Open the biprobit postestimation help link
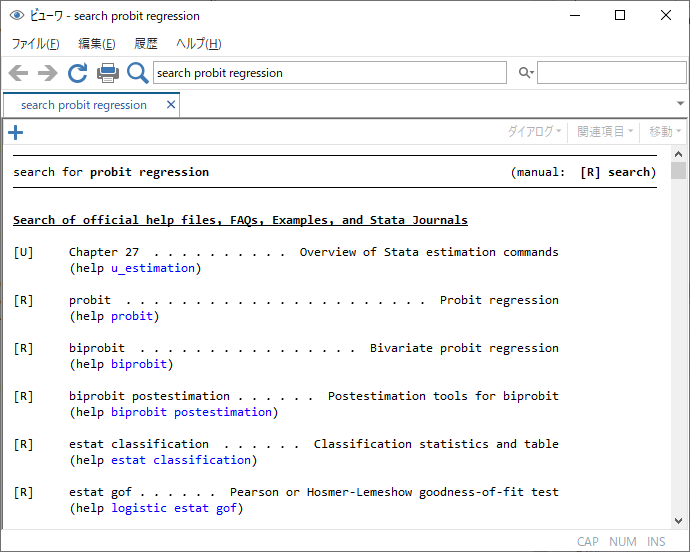This screenshot has height=552, width=690. (191, 412)
